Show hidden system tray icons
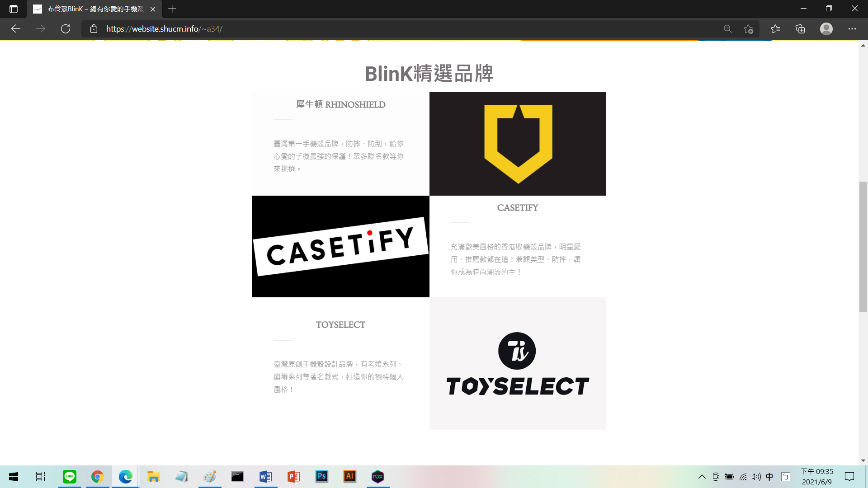Screen dimensions: 868x488 point(702,477)
